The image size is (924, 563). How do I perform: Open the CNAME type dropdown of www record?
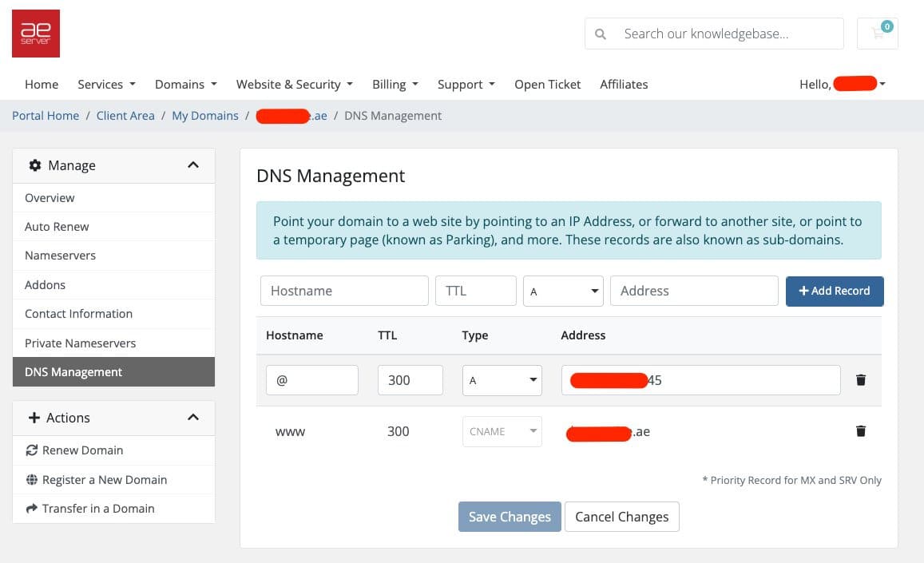pyautogui.click(x=502, y=431)
